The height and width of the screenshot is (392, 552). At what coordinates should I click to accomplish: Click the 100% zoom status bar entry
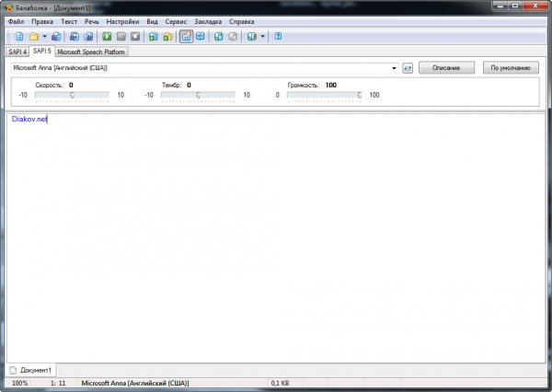(x=20, y=383)
